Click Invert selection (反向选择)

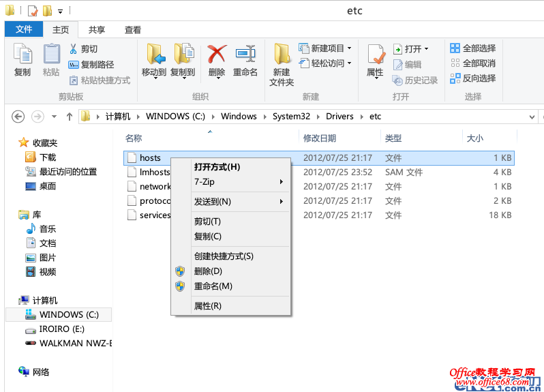click(x=473, y=78)
